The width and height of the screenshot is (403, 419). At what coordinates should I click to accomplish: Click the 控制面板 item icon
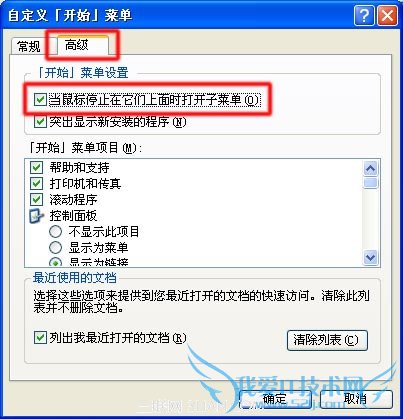tap(36, 216)
